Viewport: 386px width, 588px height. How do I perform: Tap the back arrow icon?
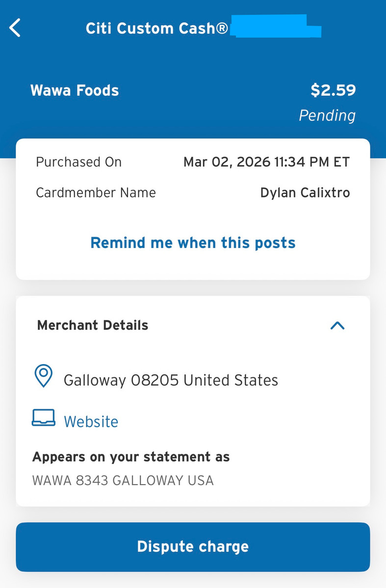tap(15, 28)
